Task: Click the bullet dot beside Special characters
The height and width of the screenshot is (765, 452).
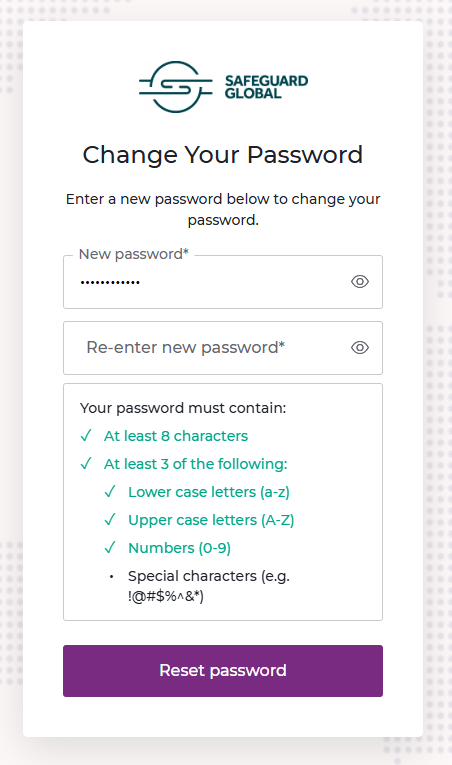Action: point(111,577)
